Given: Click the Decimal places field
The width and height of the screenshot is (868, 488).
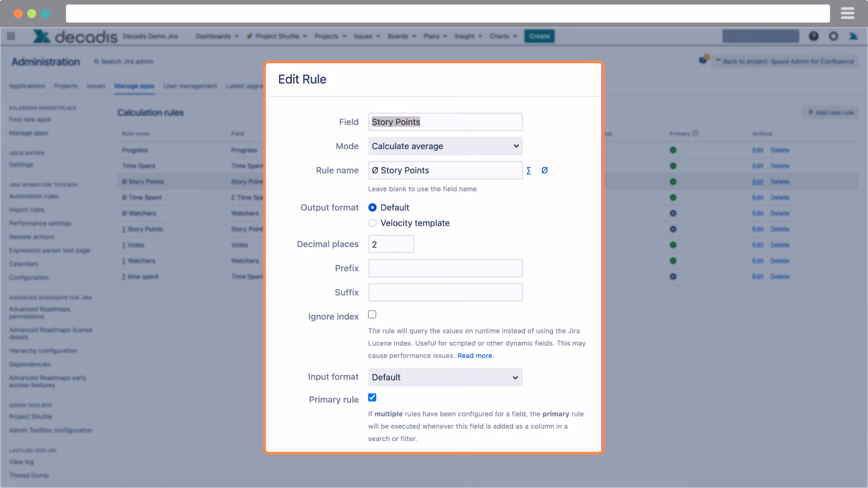Looking at the screenshot, I should [x=391, y=244].
